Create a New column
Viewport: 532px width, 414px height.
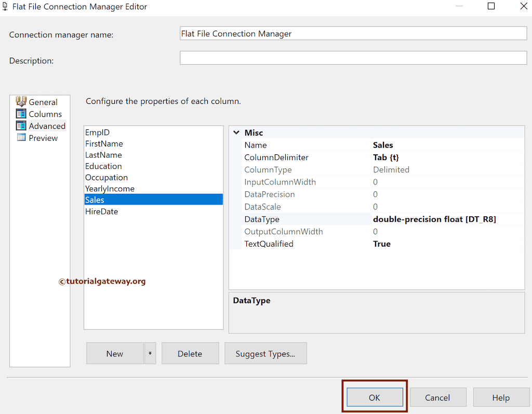tap(115, 353)
